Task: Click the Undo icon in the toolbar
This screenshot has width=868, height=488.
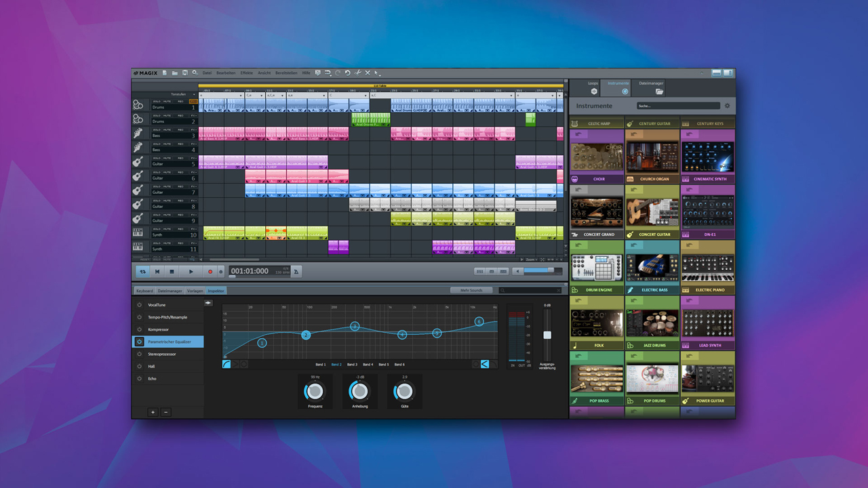Action: pyautogui.click(x=348, y=73)
